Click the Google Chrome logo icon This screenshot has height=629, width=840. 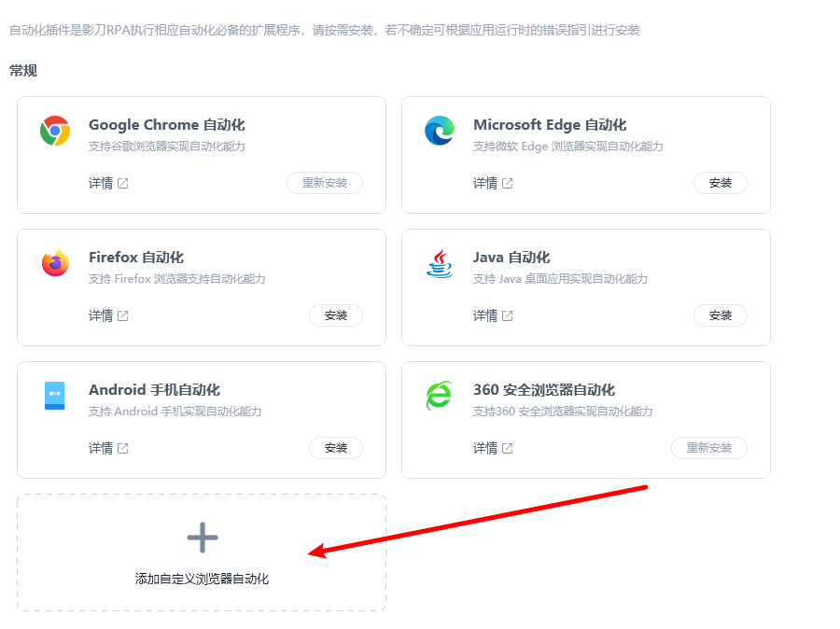pyautogui.click(x=55, y=132)
